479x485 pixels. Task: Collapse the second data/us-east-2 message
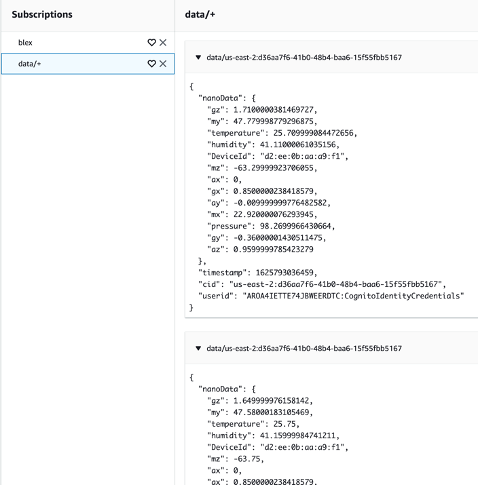[x=198, y=348]
